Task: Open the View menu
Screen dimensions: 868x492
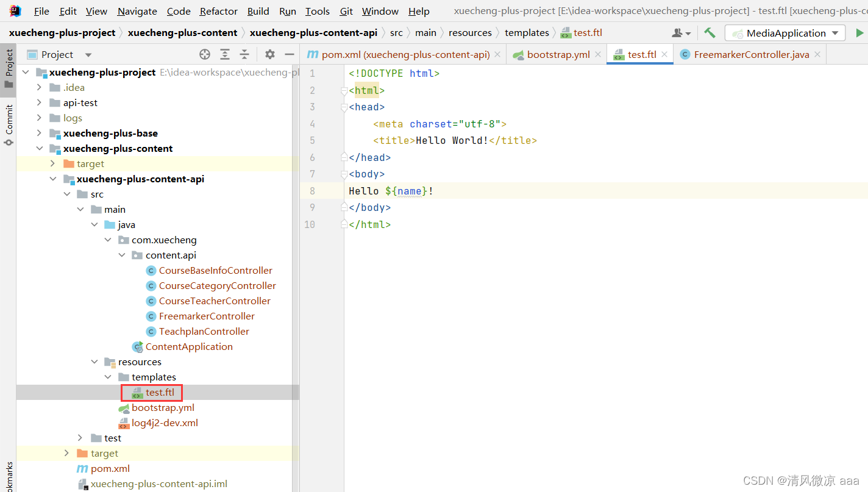Action: tap(97, 11)
